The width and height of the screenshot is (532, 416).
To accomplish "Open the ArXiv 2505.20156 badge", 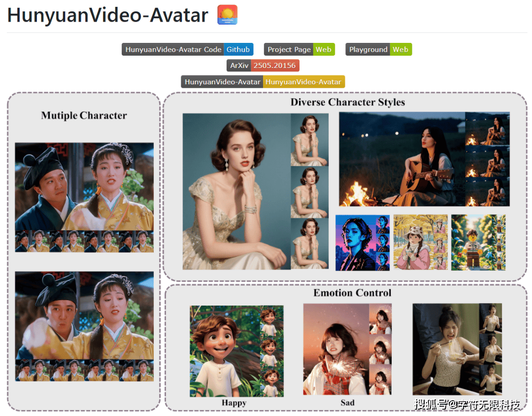I will (263, 65).
